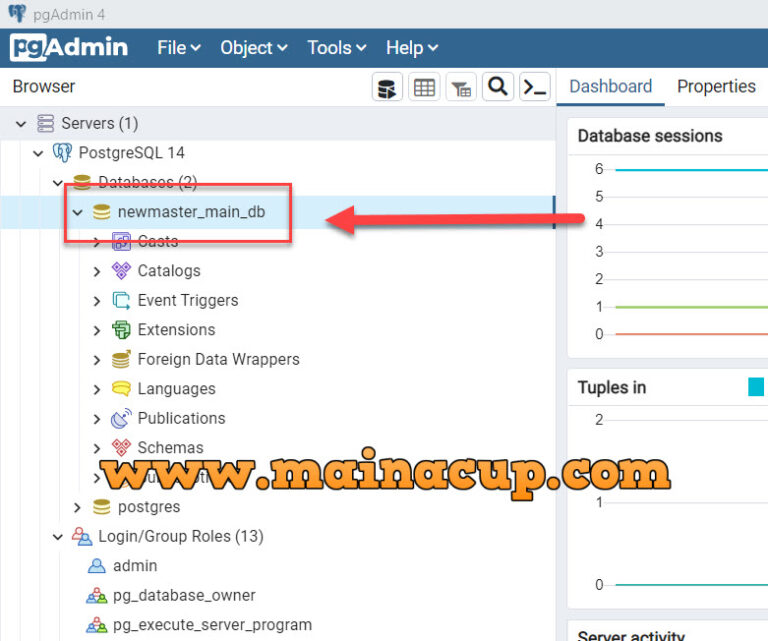Click the Catalogs icon in tree
768x641 pixels.
pyautogui.click(x=121, y=271)
